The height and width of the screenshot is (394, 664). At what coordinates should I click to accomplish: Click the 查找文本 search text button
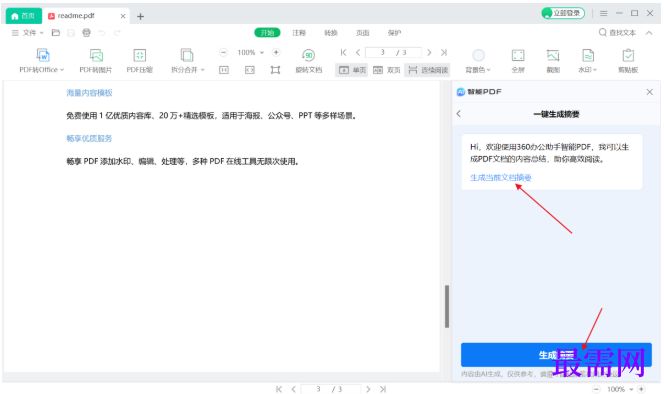point(617,33)
